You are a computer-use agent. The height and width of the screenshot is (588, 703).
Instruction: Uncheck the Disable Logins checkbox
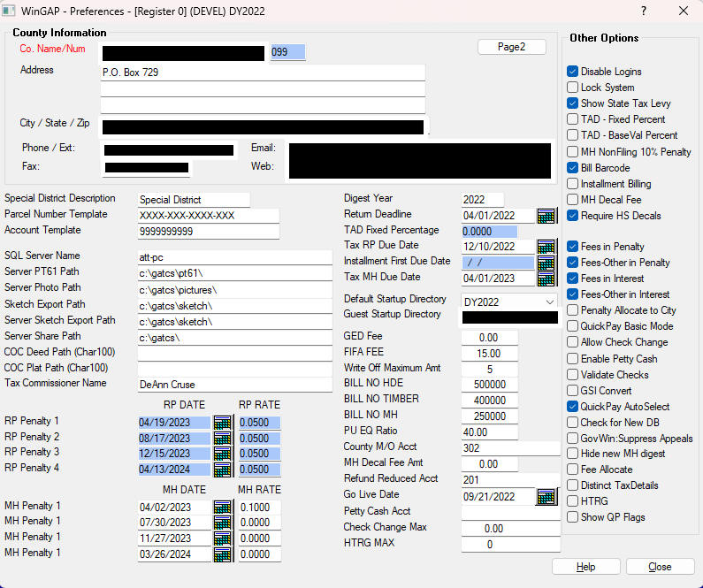point(573,72)
